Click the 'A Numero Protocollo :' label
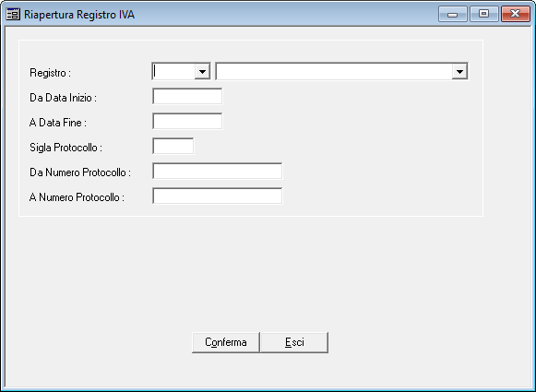536x392 pixels. click(x=77, y=197)
